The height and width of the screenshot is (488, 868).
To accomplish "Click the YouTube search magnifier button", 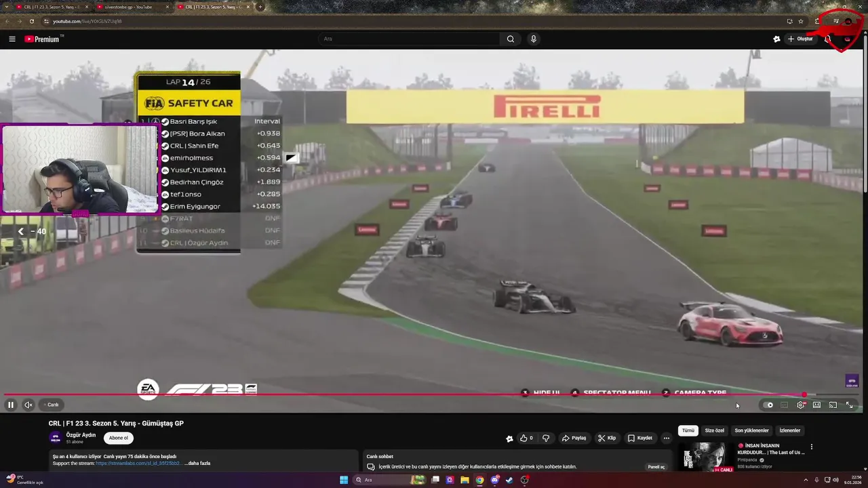I will point(511,39).
